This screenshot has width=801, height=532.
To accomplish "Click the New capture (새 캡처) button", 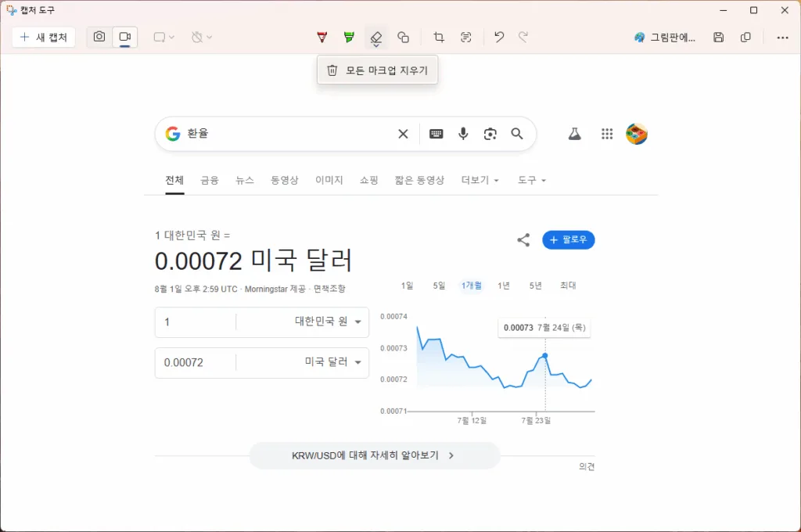I will [44, 38].
